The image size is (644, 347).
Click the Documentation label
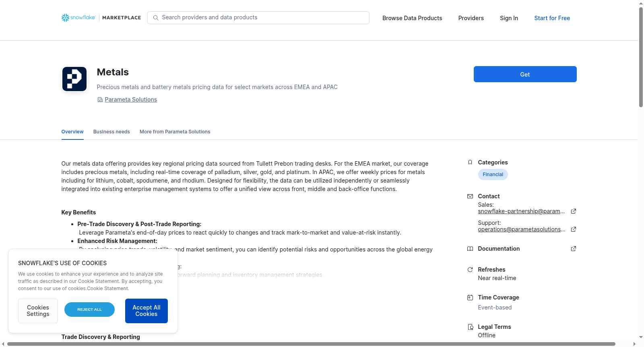(499, 249)
